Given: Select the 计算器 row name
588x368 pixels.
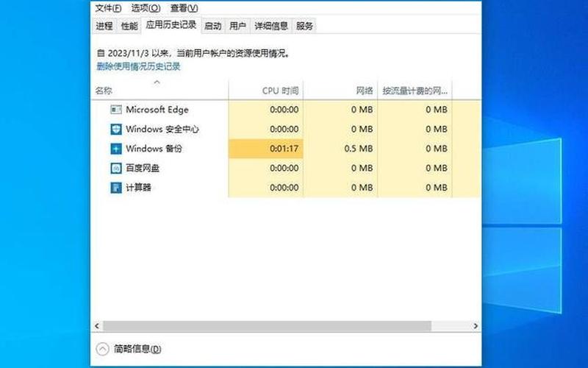Looking at the screenshot, I should [138, 188].
